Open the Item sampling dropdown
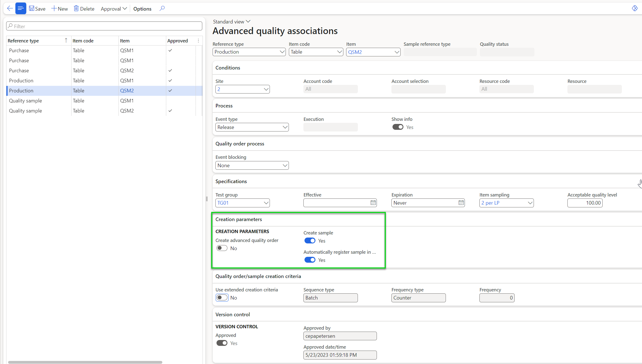Screen dimensions: 642x364 pos(530,203)
